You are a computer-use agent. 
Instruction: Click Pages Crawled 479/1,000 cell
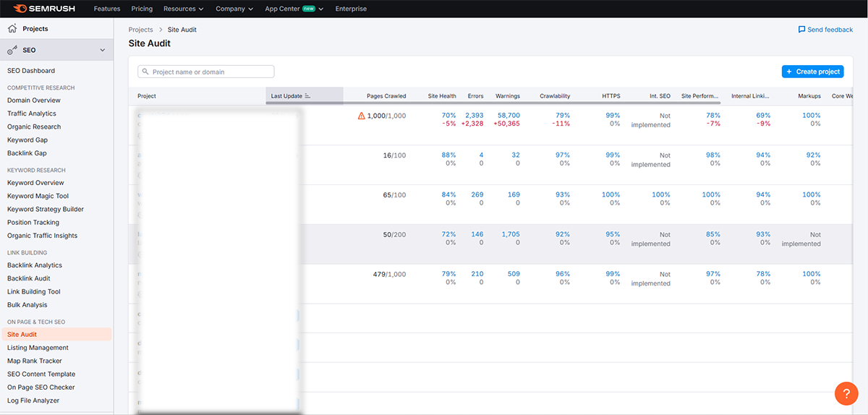389,274
